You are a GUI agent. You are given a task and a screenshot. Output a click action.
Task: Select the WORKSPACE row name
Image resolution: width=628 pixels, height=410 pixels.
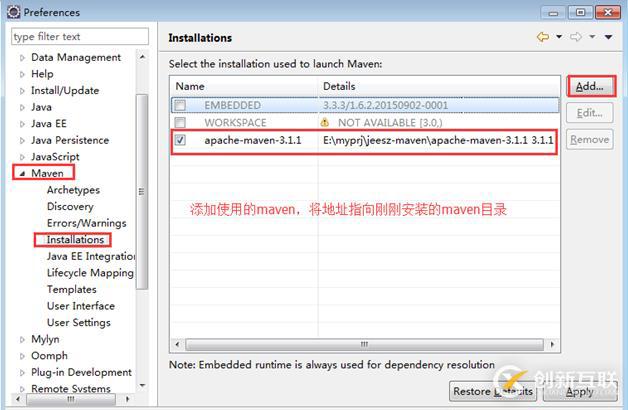235,123
